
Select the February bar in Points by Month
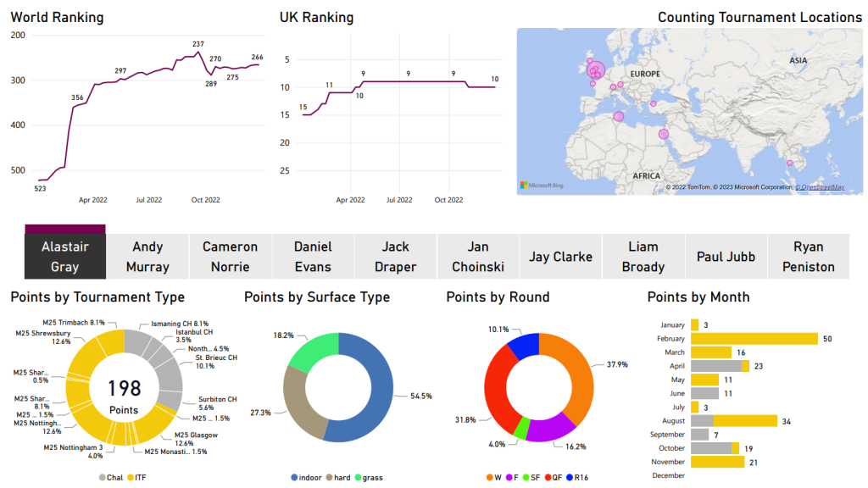click(x=754, y=339)
